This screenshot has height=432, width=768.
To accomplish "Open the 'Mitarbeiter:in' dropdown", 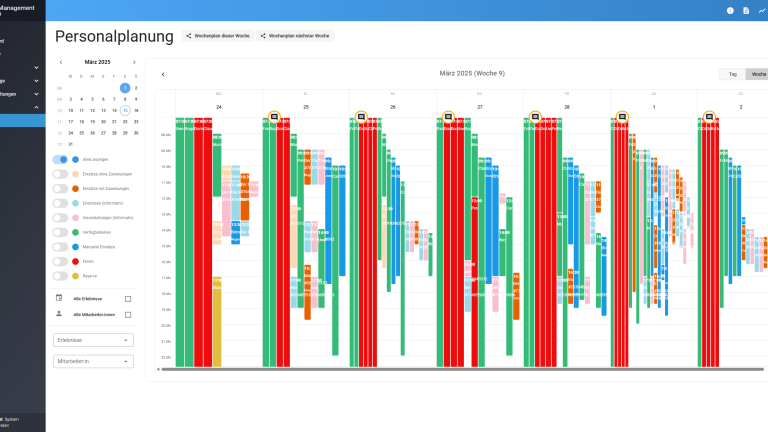I will pos(93,360).
